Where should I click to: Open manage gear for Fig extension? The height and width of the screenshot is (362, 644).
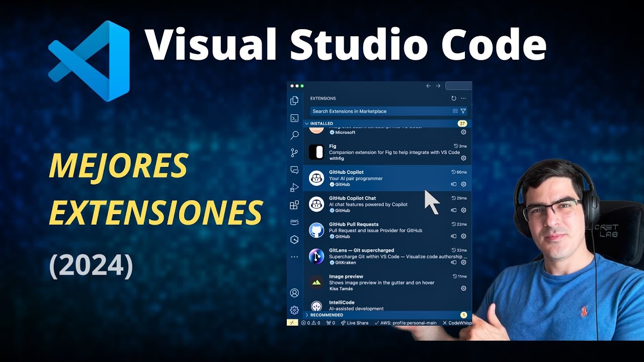pos(463,158)
